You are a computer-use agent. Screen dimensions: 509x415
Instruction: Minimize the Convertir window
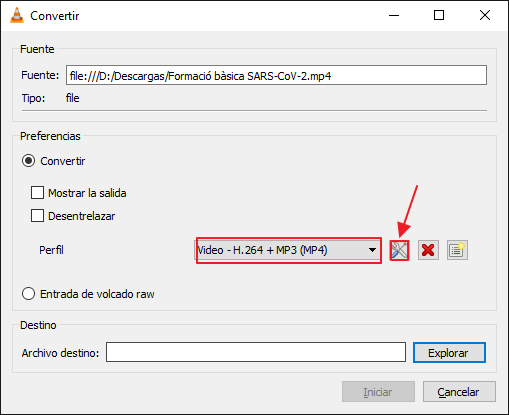(x=394, y=15)
